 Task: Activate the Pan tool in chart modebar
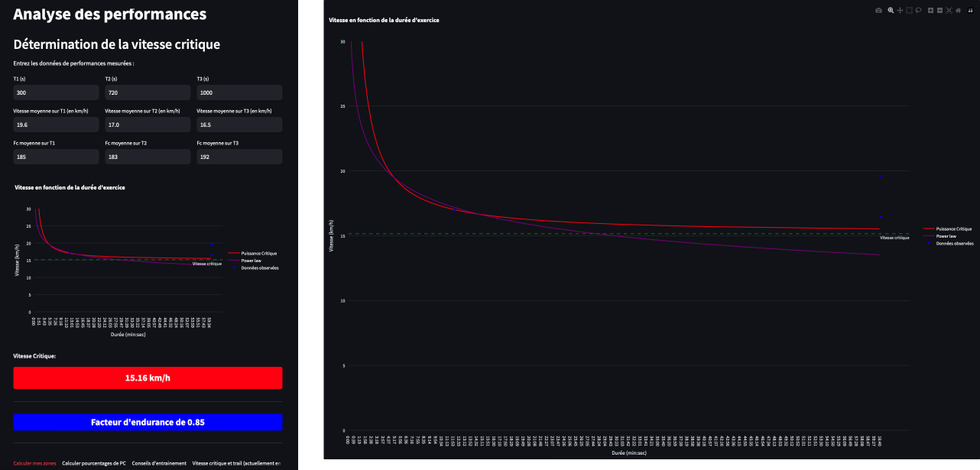(900, 10)
